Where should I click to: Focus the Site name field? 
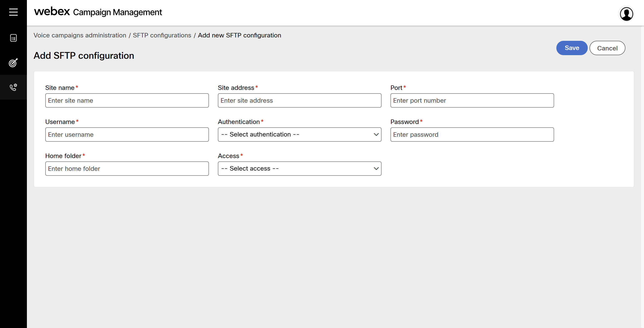127,100
